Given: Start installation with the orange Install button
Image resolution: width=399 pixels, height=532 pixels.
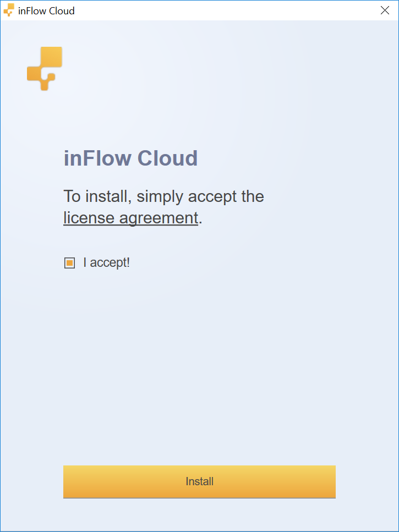Looking at the screenshot, I should (x=199, y=481).
